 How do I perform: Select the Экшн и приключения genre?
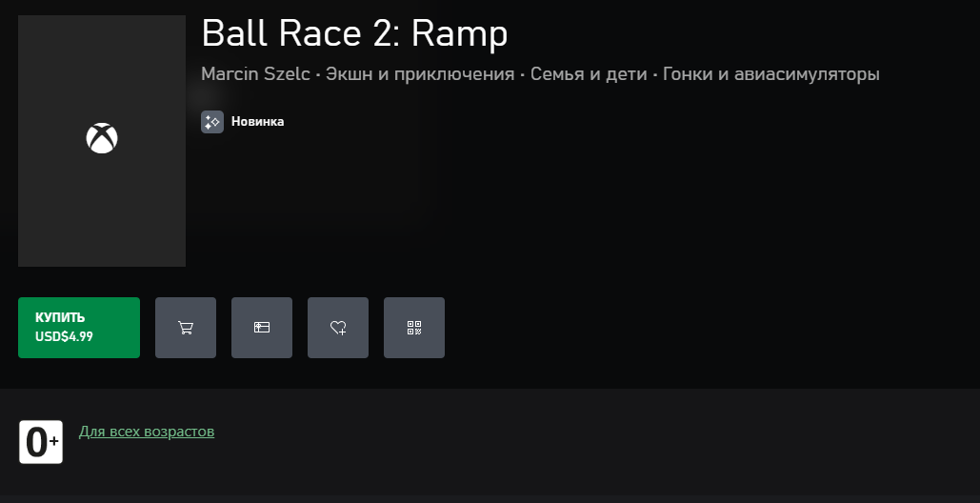click(420, 73)
